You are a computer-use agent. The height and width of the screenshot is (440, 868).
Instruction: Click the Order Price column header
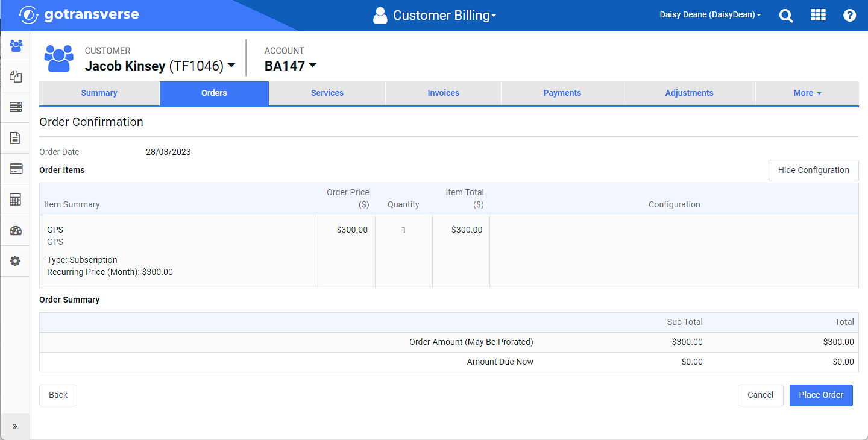348,198
